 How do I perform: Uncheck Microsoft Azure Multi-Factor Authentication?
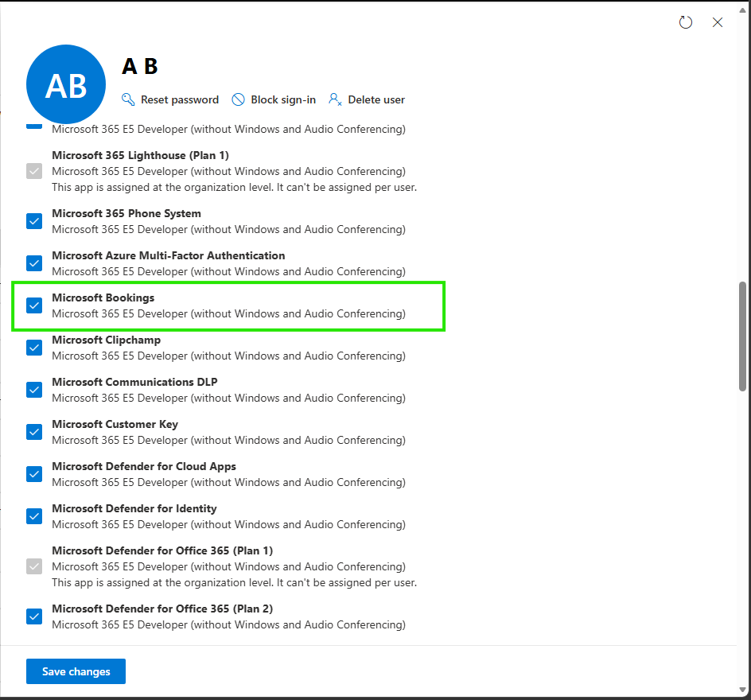[34, 263]
